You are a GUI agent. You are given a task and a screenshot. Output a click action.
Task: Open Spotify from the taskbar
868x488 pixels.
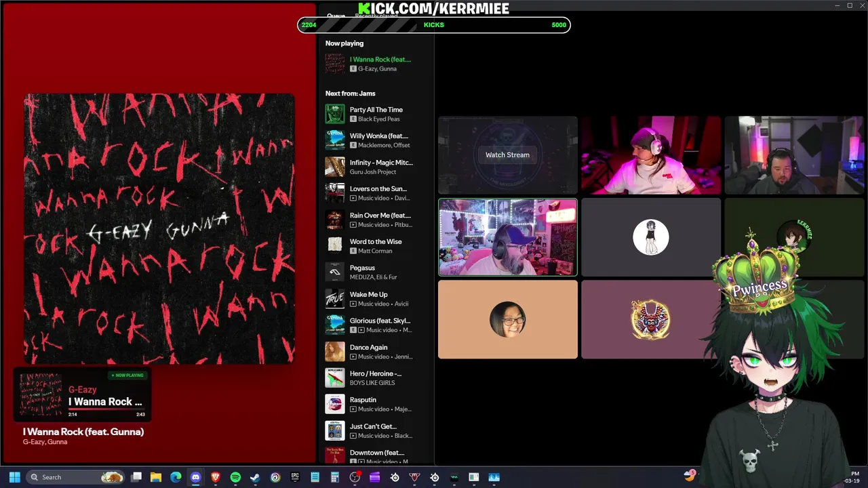coord(235,477)
